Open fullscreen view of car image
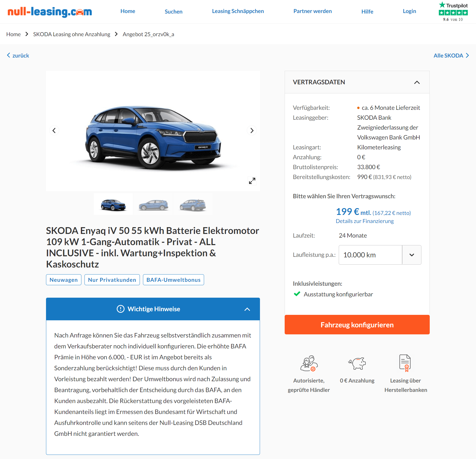This screenshot has width=476, height=459. 252,181
